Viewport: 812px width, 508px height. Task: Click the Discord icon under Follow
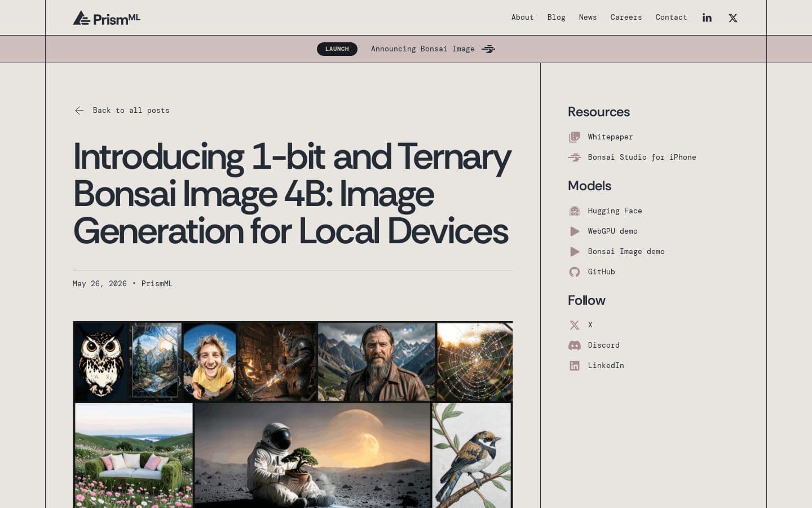[x=574, y=345]
